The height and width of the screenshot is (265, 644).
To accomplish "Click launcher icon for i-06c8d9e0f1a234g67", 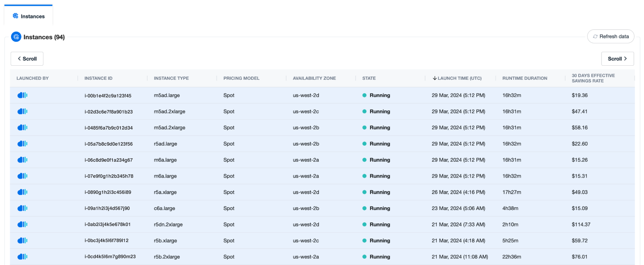I will [x=22, y=160].
